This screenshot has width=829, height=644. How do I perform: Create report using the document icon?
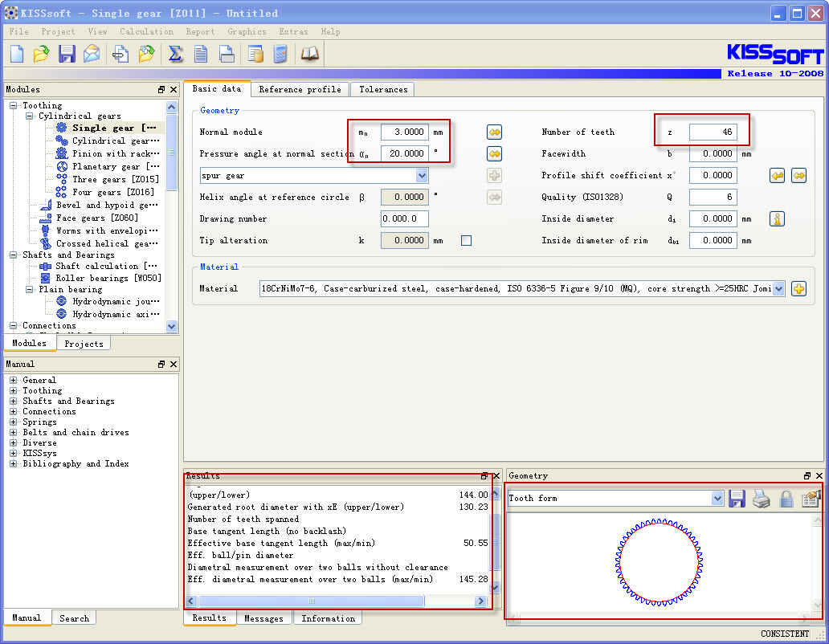[x=201, y=54]
